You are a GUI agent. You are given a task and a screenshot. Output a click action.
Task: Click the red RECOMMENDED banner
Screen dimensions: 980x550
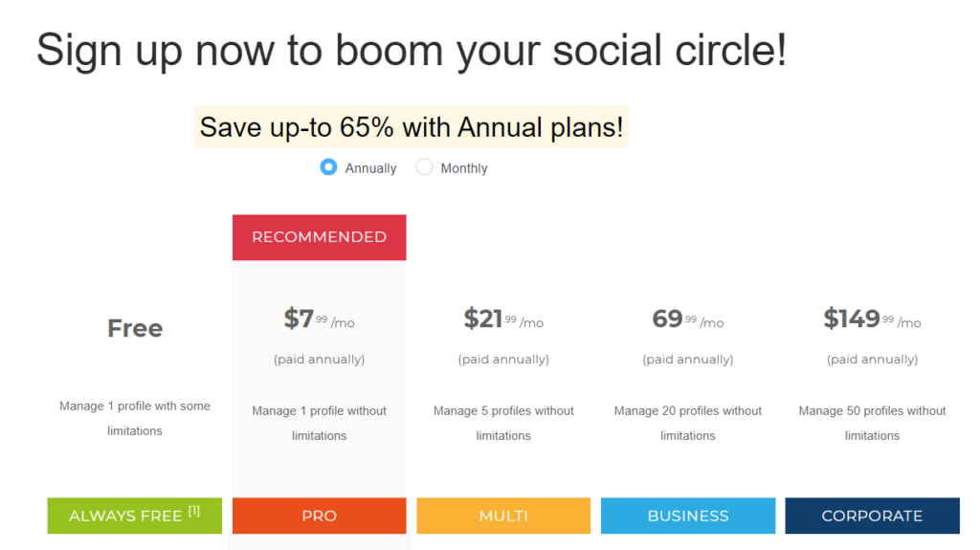click(x=320, y=237)
